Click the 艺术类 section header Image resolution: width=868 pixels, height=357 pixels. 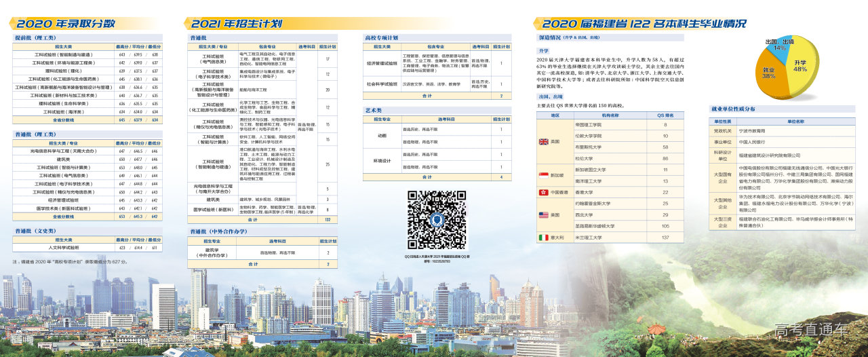(374, 110)
